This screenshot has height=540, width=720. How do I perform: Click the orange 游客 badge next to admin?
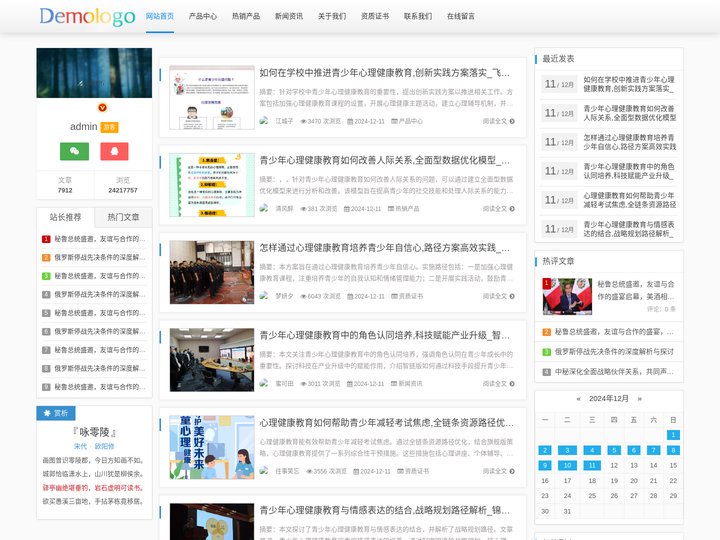point(109,127)
